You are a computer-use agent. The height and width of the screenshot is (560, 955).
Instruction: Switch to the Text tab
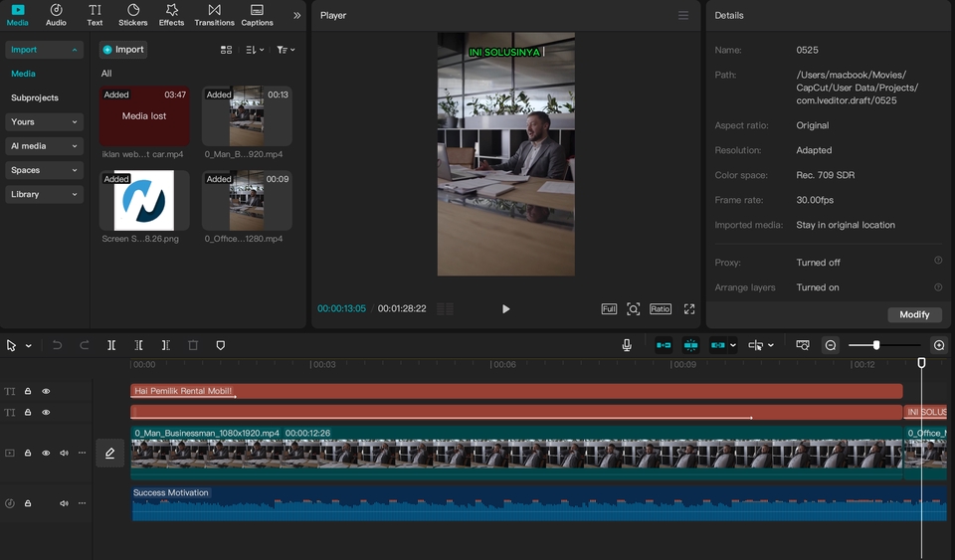pos(95,15)
